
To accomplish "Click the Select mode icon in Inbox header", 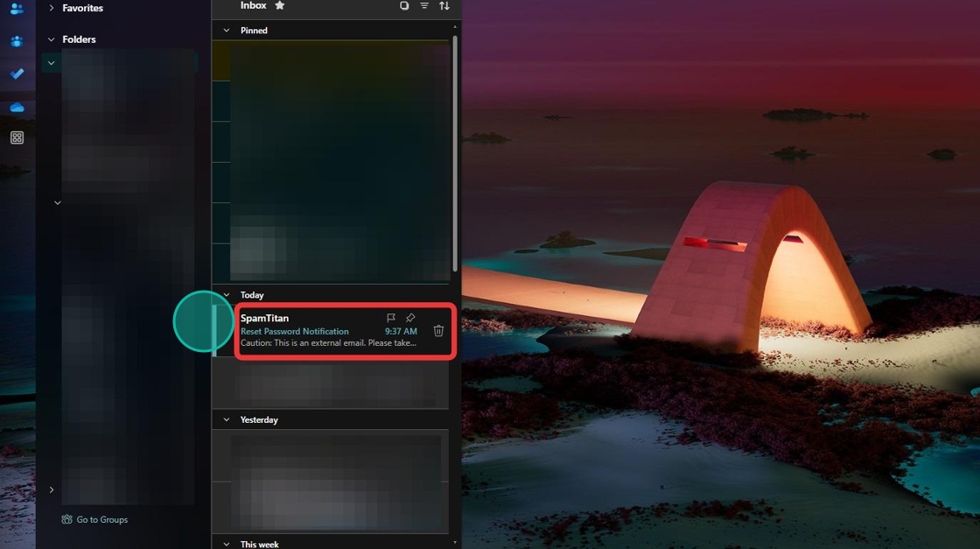I will coord(404,6).
